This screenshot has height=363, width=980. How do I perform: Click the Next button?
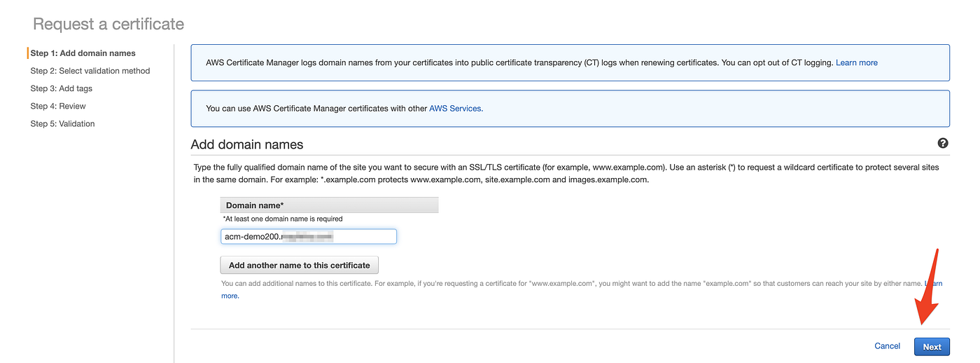tap(932, 346)
